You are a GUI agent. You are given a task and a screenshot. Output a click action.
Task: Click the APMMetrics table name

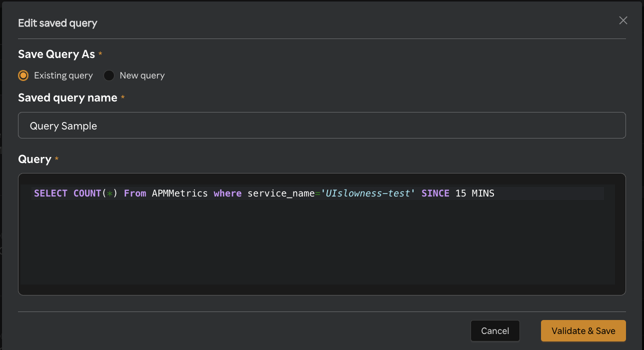click(181, 193)
